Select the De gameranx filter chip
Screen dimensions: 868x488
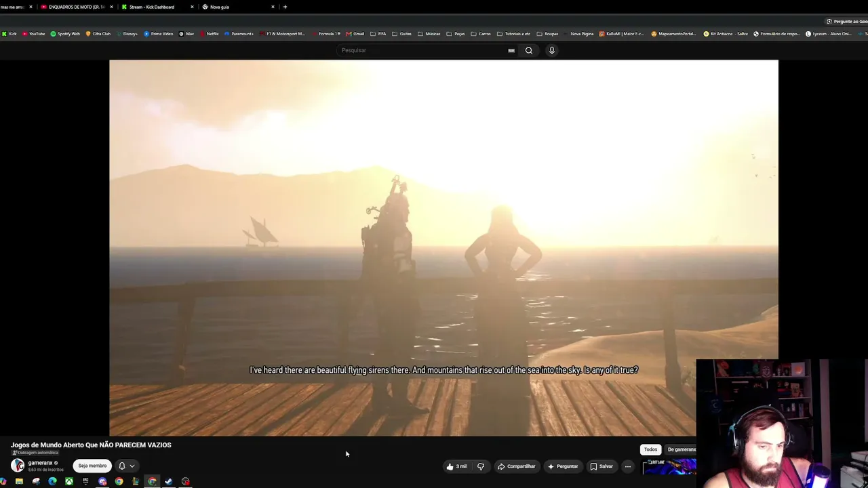pyautogui.click(x=681, y=449)
